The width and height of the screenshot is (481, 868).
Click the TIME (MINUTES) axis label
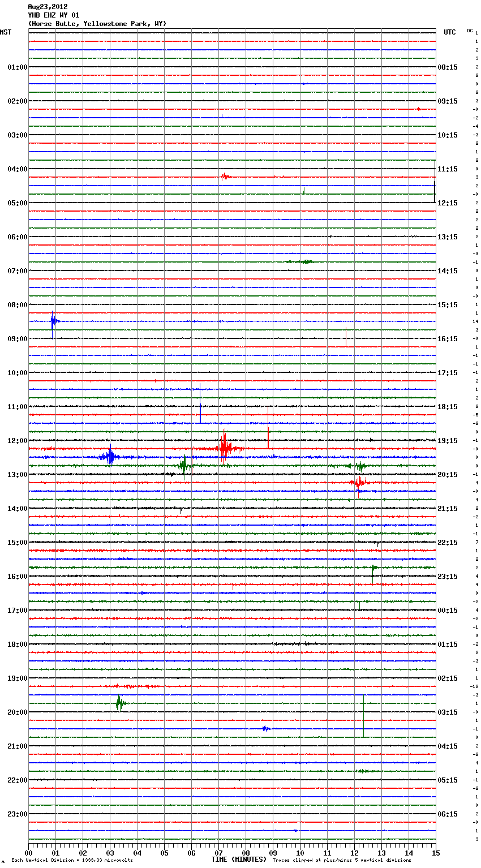(239, 860)
